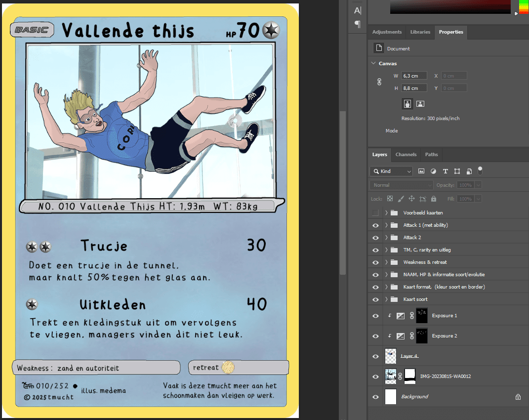Viewport: 529px width, 420px height.
Task: Click the Exposure 1 adjustment icon
Action: click(401, 316)
